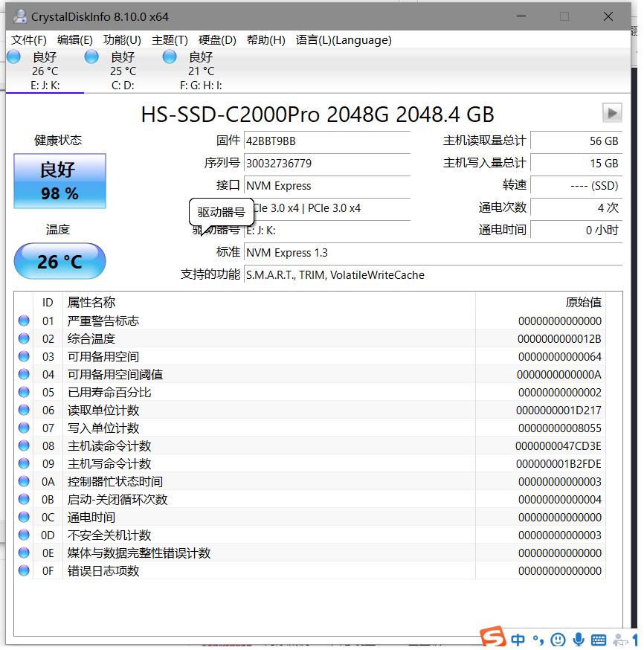Click blue health orb above 25 °C disk

coord(91,57)
